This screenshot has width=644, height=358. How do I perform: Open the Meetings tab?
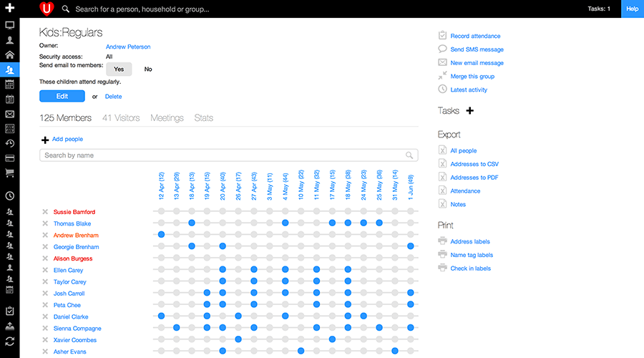(x=167, y=118)
